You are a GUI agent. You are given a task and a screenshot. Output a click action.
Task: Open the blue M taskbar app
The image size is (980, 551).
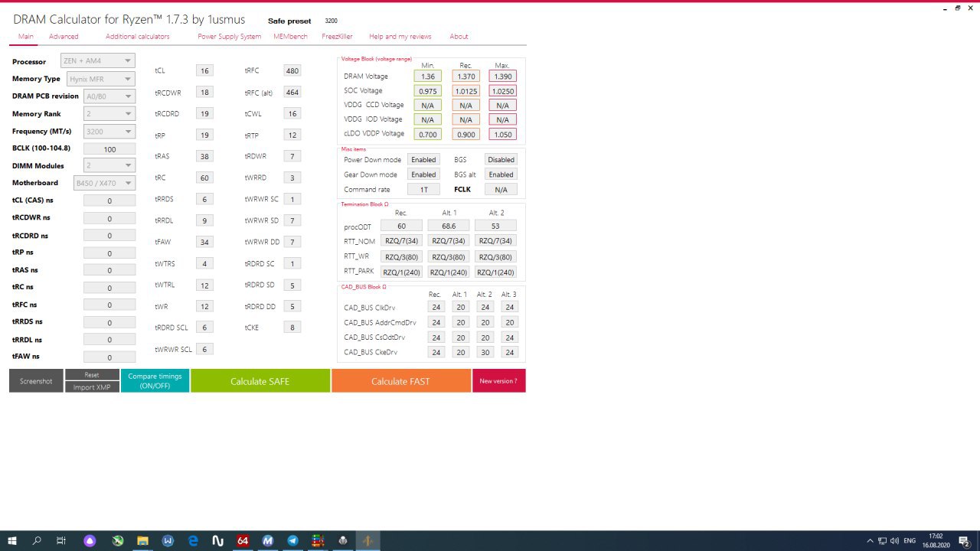tap(268, 540)
